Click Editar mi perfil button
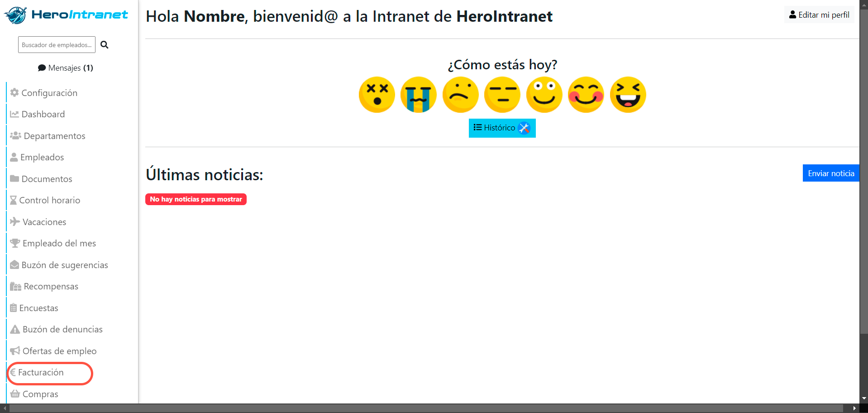Screen dimensions: 868x413 (x=819, y=15)
